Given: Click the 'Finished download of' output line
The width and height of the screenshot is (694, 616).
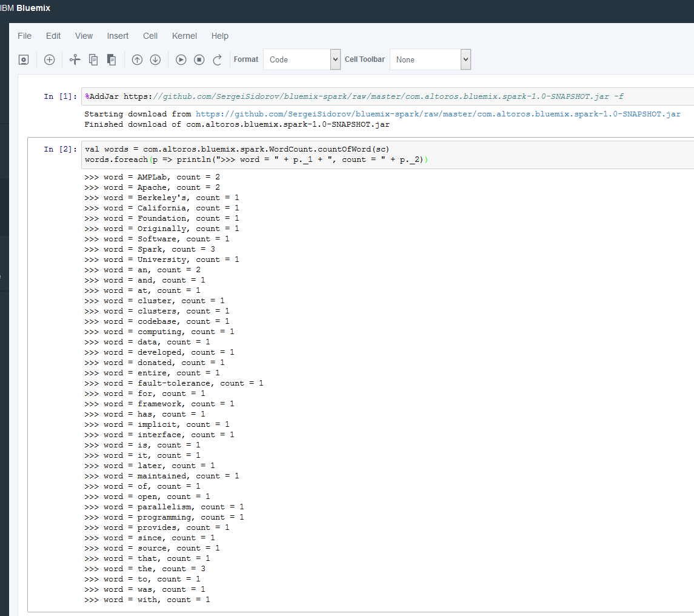Looking at the screenshot, I should 237,124.
